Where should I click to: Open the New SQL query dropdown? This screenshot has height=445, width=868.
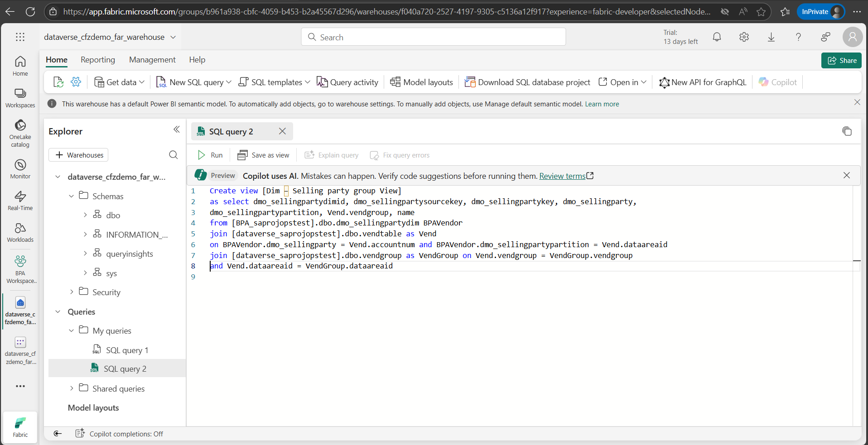229,82
